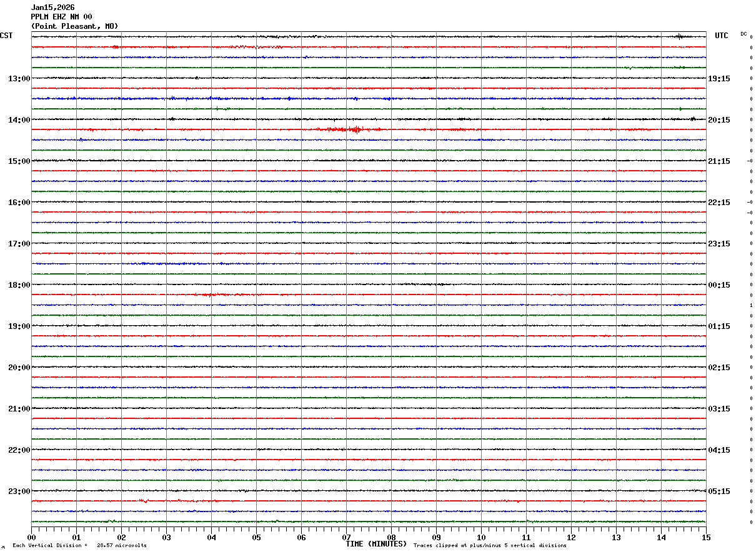Select minute 04 on the bottom axis
The height and width of the screenshot is (554, 756).
click(x=211, y=537)
